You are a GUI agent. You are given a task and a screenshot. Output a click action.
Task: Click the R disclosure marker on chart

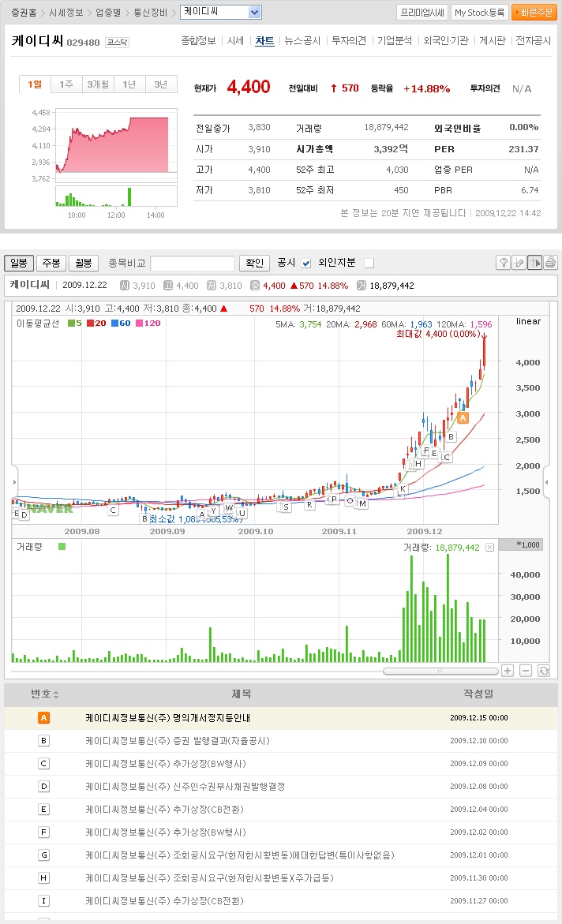(x=309, y=504)
